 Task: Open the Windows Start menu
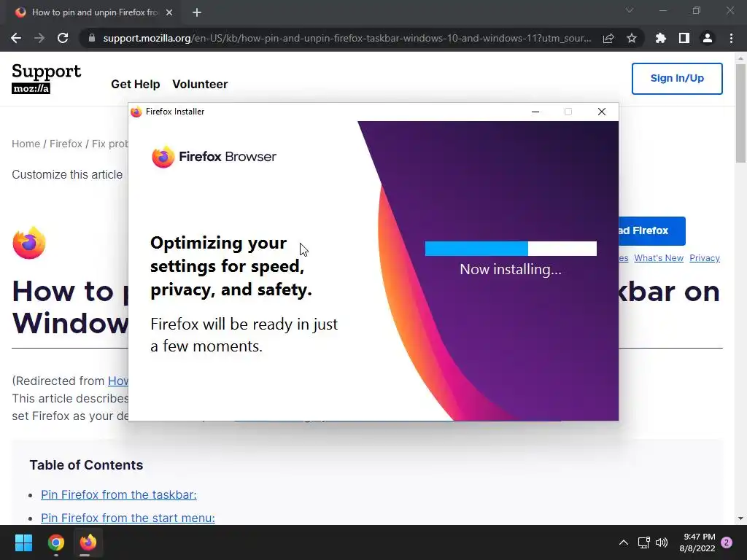pyautogui.click(x=23, y=542)
